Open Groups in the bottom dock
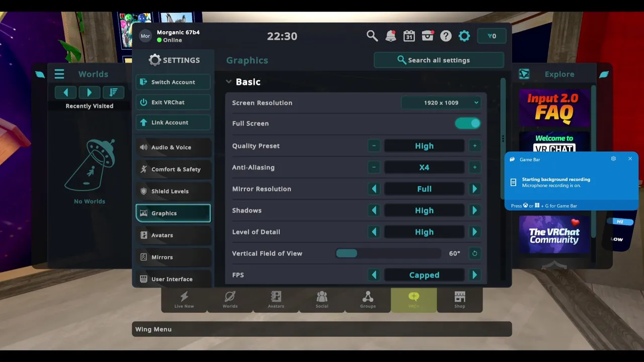 coord(368,300)
